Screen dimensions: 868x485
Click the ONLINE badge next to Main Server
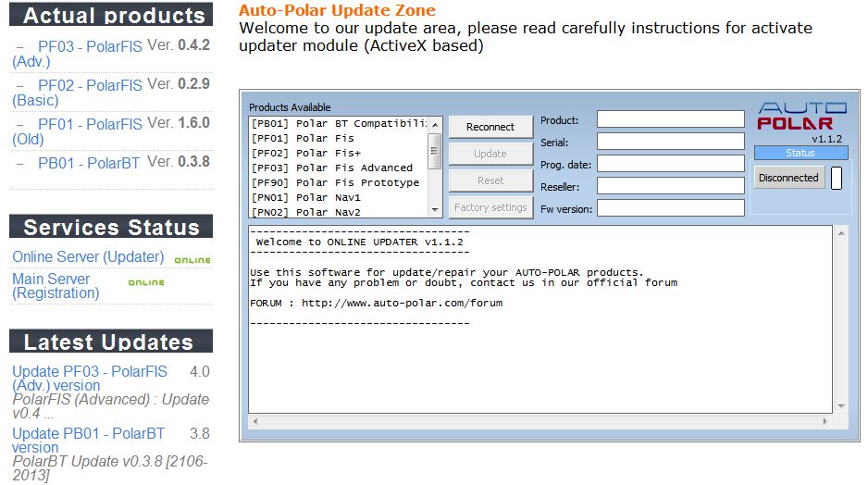tap(146, 282)
